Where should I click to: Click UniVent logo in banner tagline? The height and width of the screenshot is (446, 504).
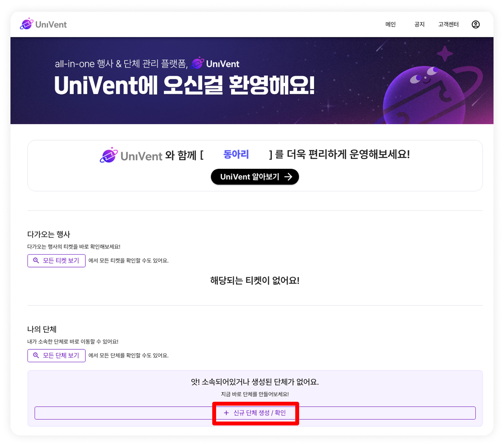click(215, 63)
